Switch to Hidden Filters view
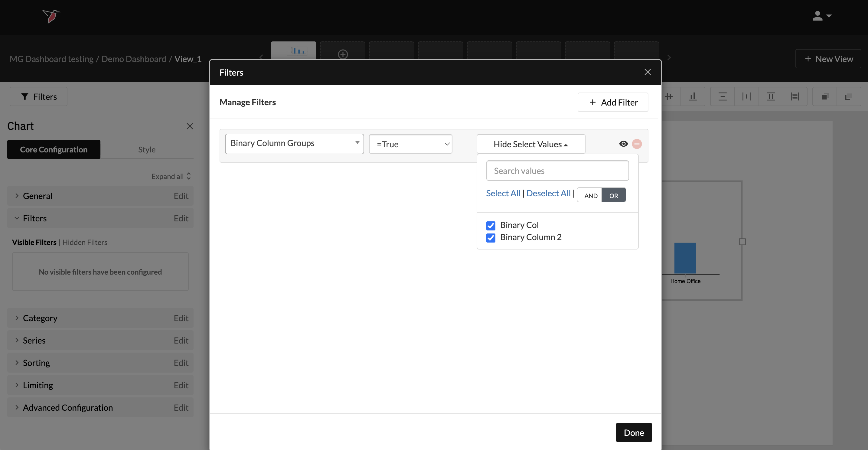 click(85, 242)
